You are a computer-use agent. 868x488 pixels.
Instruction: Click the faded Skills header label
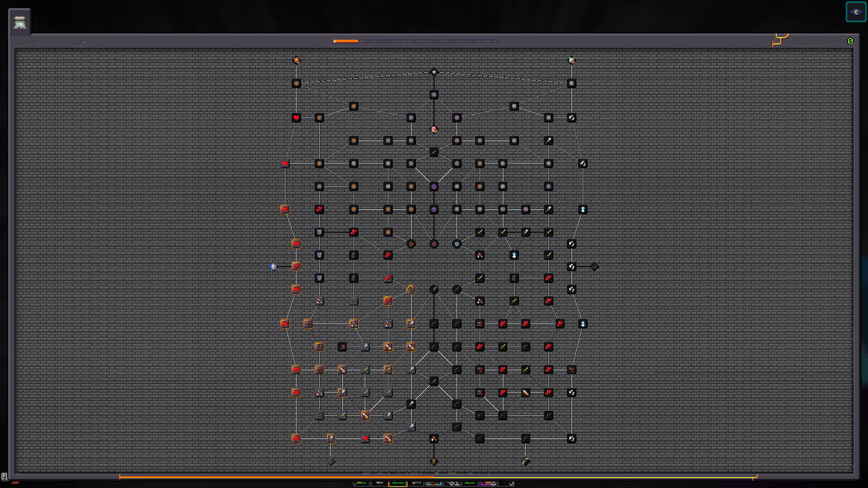point(25,41)
